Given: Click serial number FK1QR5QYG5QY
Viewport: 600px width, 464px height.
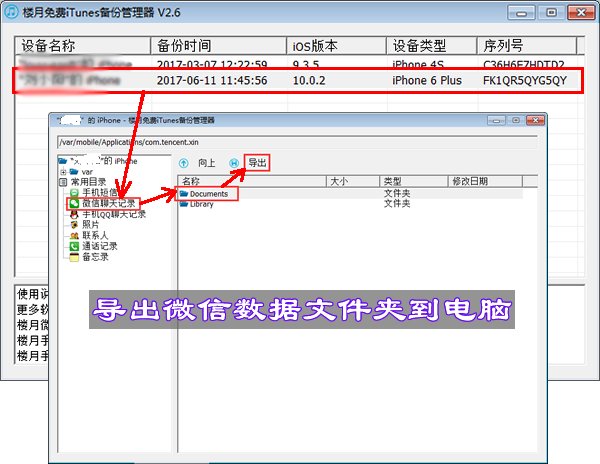Looking at the screenshot, I should 525,81.
